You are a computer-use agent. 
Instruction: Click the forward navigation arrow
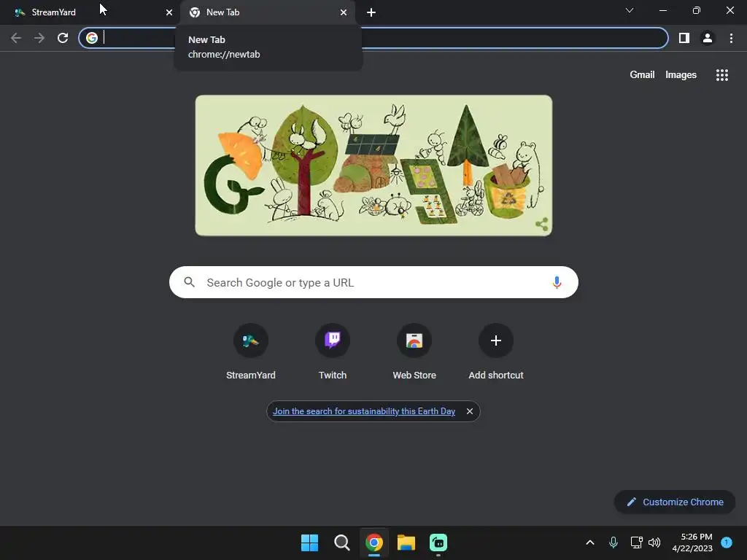[x=39, y=38]
